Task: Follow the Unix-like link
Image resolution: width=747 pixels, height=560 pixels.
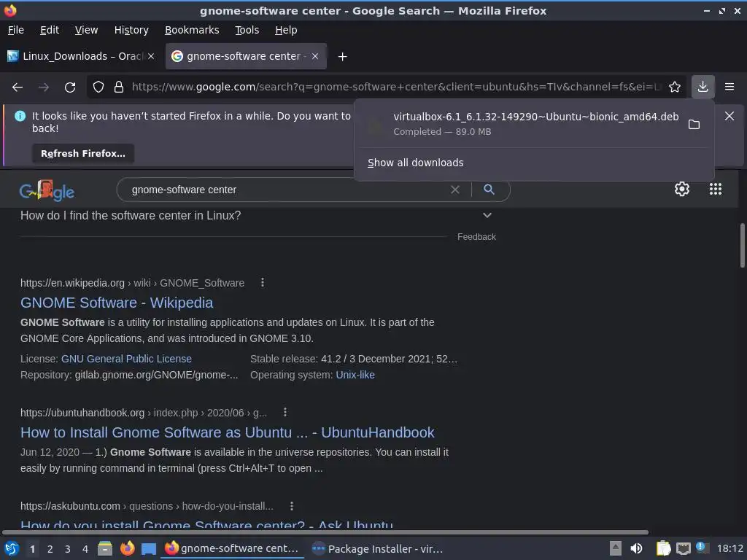Action: (355, 375)
